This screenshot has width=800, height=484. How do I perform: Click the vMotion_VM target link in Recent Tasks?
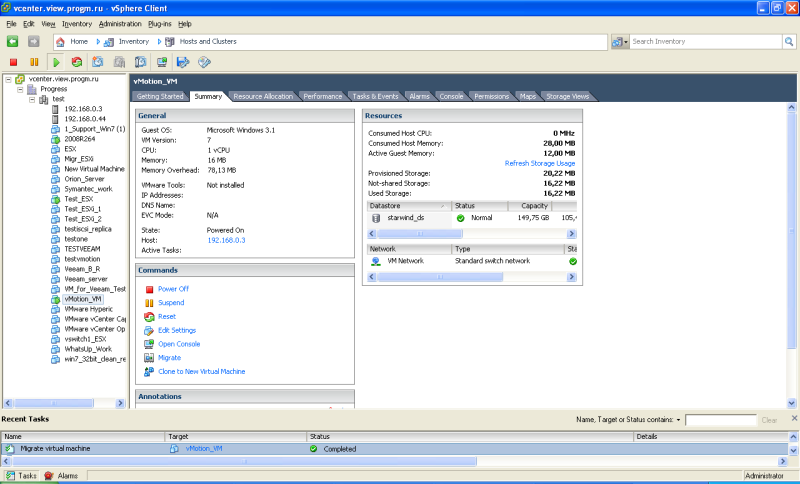(204, 449)
